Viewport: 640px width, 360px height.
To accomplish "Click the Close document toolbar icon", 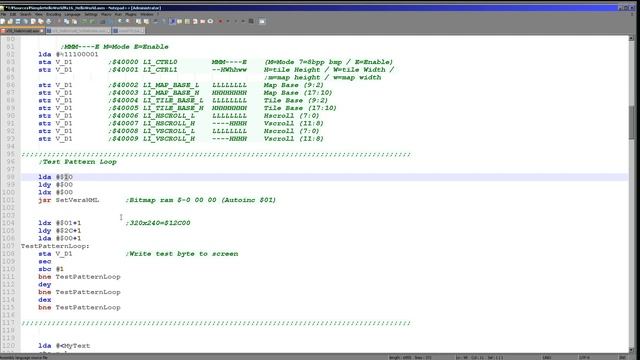I will 33,21.
